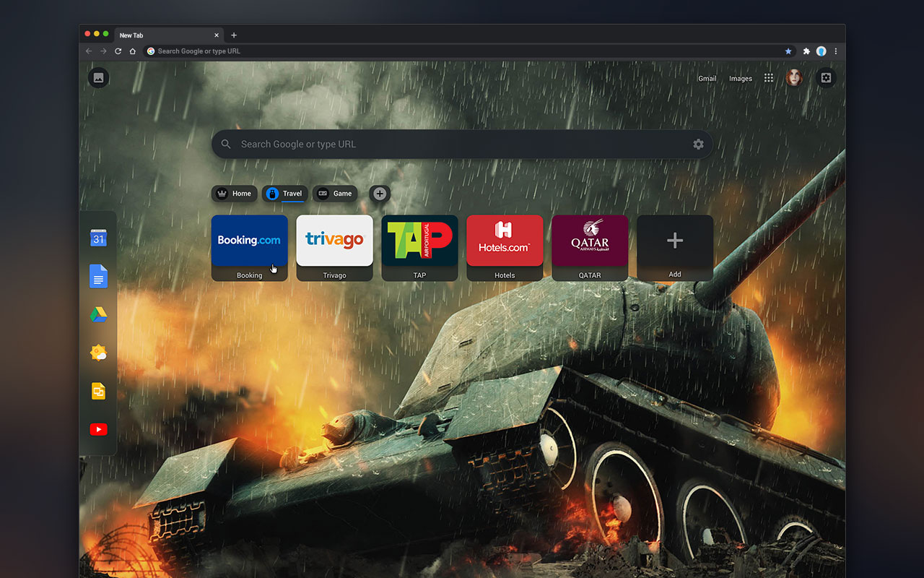Go forward in browser history
The image size is (924, 578).
(x=103, y=51)
